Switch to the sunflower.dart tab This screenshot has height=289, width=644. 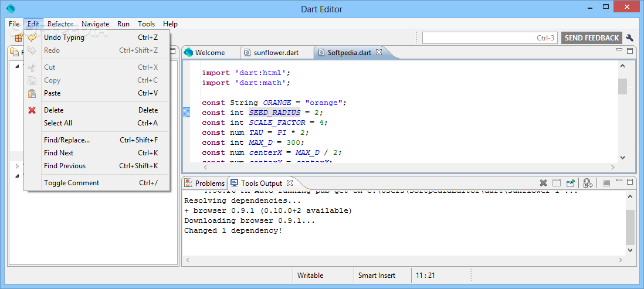tap(276, 53)
